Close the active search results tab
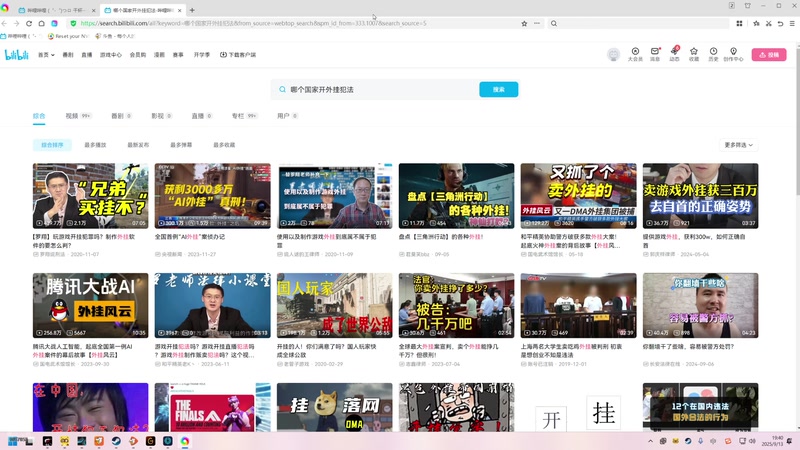The height and width of the screenshot is (450, 800). coord(180,10)
